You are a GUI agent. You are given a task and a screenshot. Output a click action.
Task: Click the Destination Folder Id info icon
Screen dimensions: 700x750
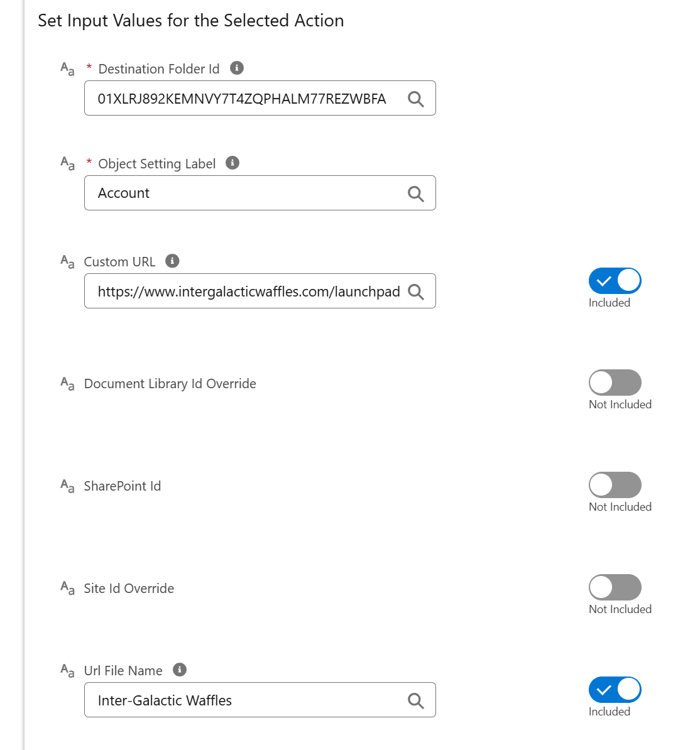coord(237,68)
